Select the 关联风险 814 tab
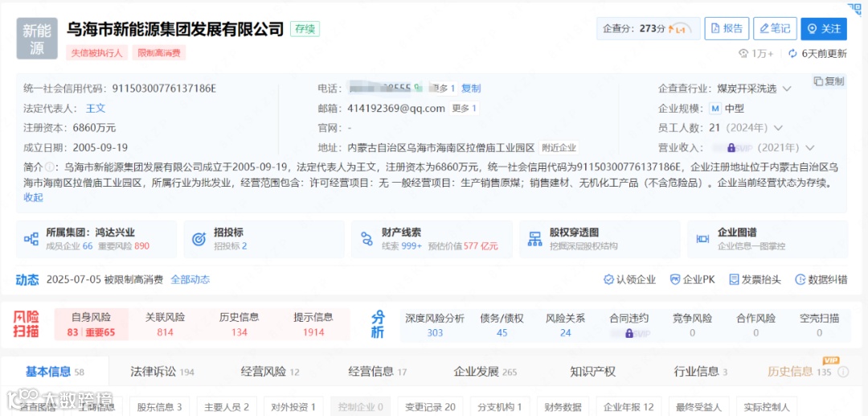 (x=165, y=324)
